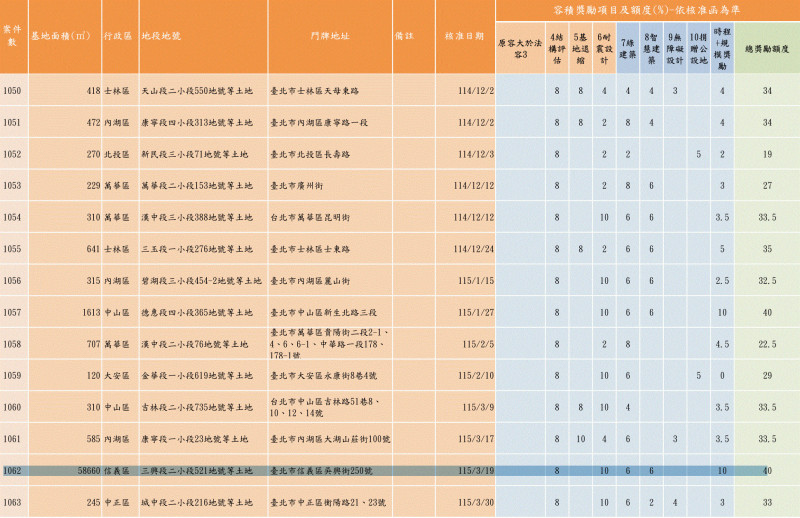The height and width of the screenshot is (518, 800).
Task: Select address 臺北市內湖區大湖山莊街100號
Action: [331, 439]
